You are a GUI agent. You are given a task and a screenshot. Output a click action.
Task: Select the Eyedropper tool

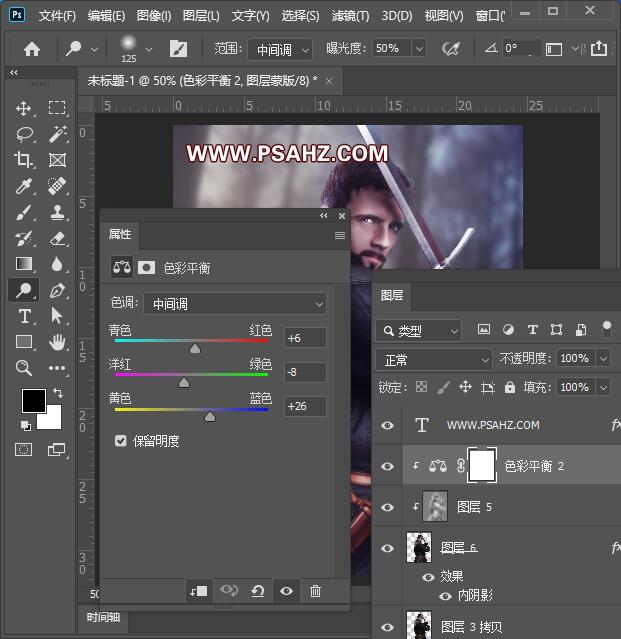click(x=24, y=186)
